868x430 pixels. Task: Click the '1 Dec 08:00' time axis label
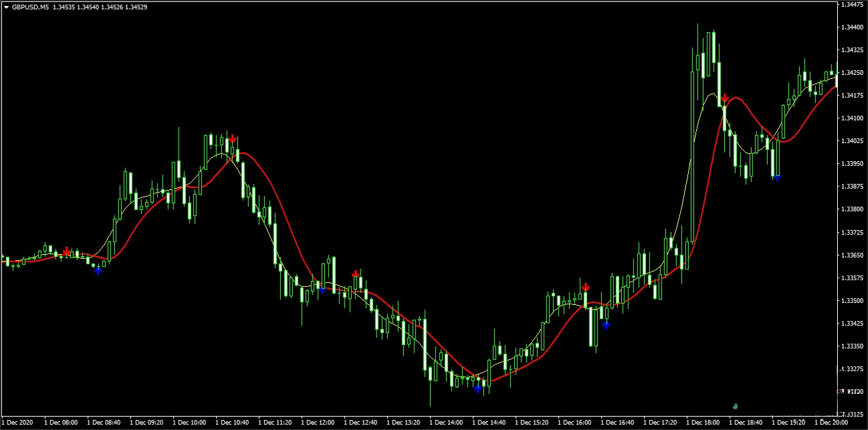61,423
